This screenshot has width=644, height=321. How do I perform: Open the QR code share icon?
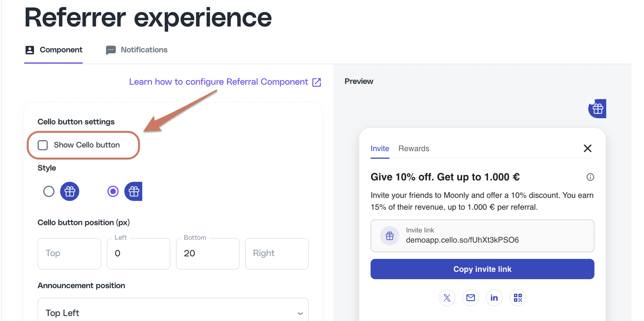click(x=518, y=298)
